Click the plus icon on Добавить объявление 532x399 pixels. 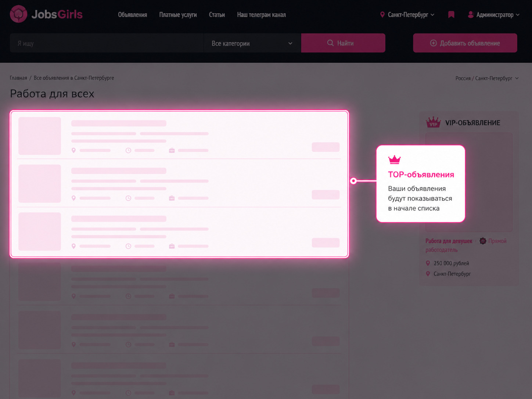[x=433, y=43]
